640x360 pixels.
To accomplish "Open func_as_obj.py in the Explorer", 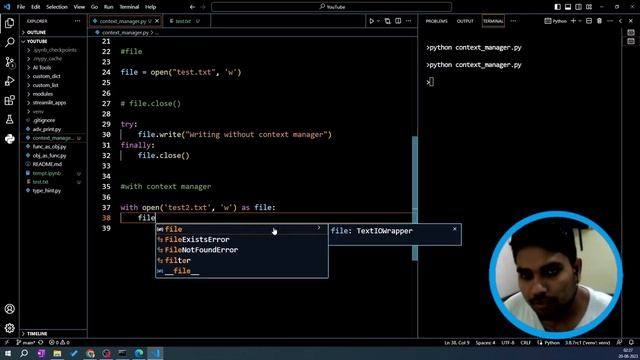I will click(49, 147).
